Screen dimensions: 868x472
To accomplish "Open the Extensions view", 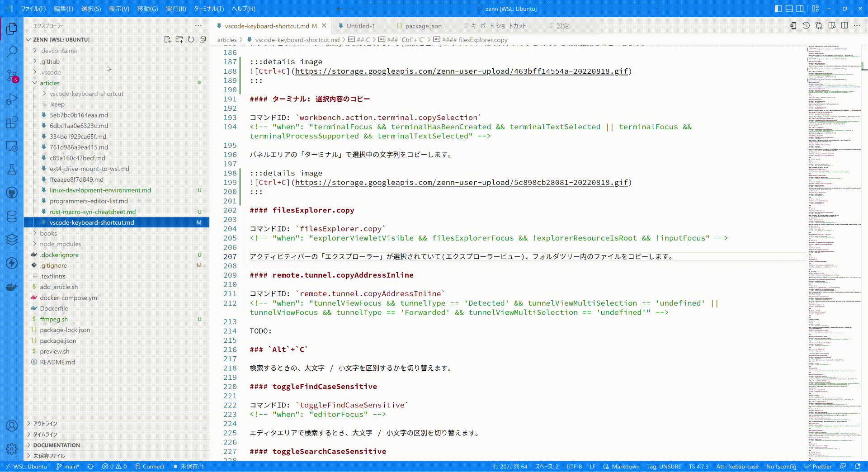I will tap(12, 123).
